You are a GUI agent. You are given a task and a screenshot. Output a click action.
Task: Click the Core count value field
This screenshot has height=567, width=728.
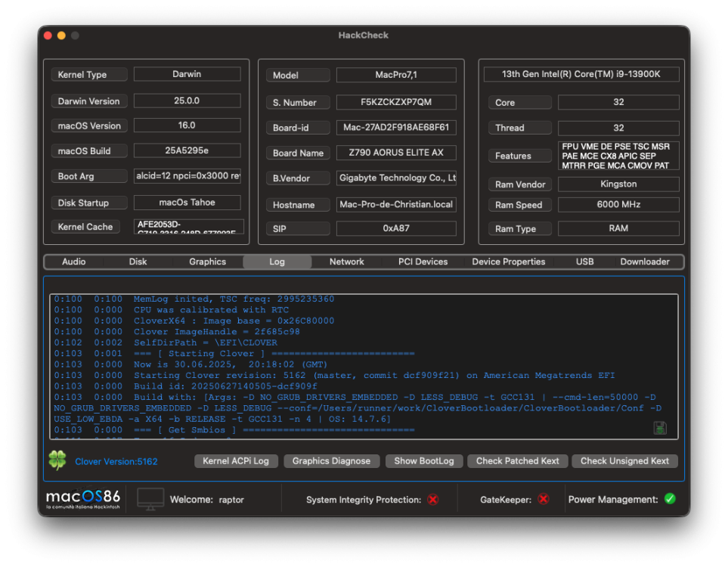coord(618,102)
